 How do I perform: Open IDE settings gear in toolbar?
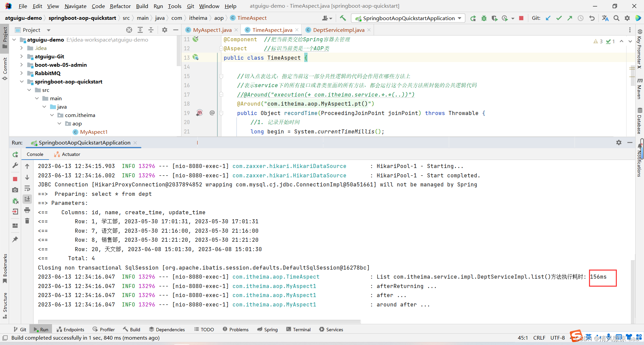[x=627, y=18]
